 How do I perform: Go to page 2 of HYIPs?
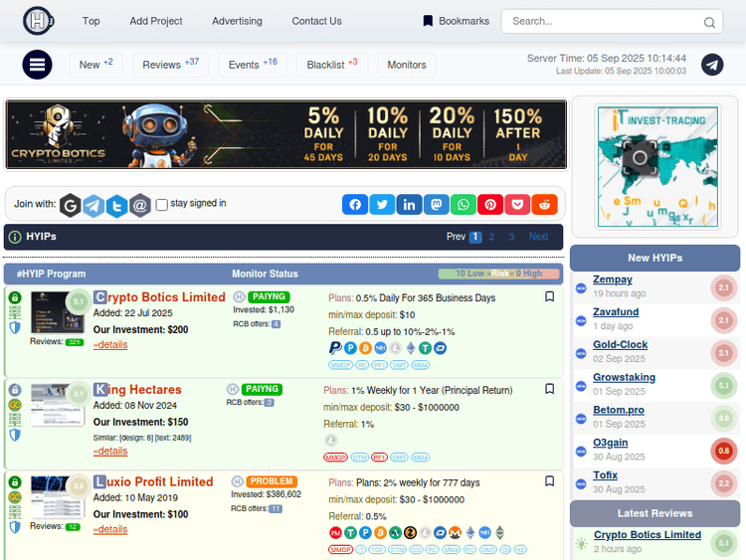pos(493,237)
